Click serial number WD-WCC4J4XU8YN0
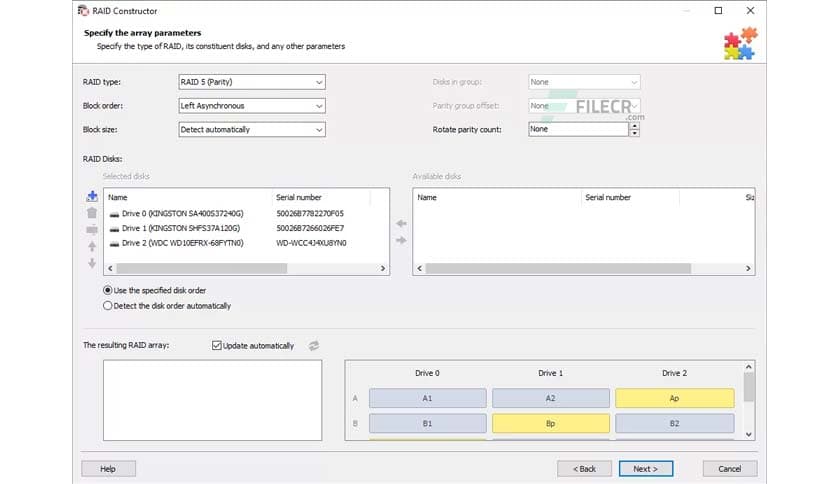Screen dimensions: 836x484 coord(311,243)
